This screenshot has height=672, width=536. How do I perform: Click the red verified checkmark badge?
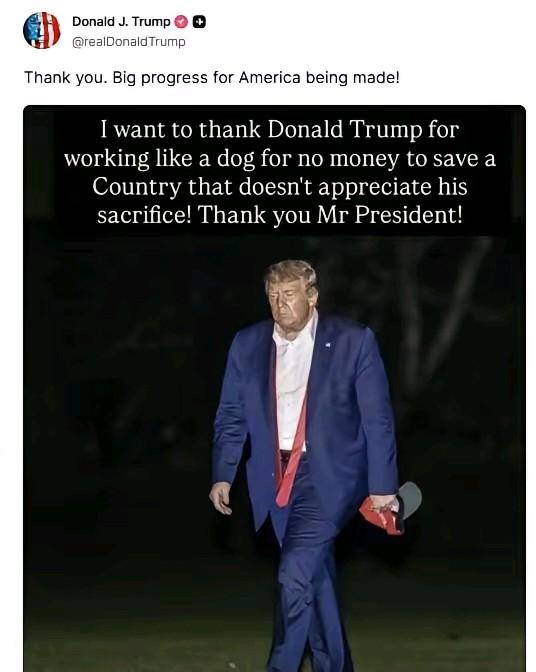pyautogui.click(x=181, y=22)
